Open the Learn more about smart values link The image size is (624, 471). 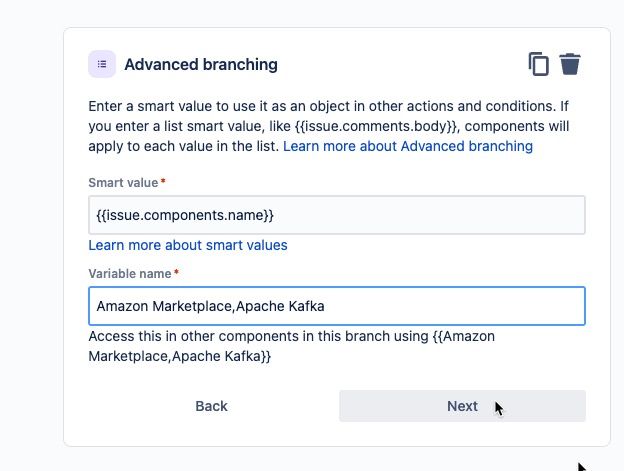coord(188,245)
